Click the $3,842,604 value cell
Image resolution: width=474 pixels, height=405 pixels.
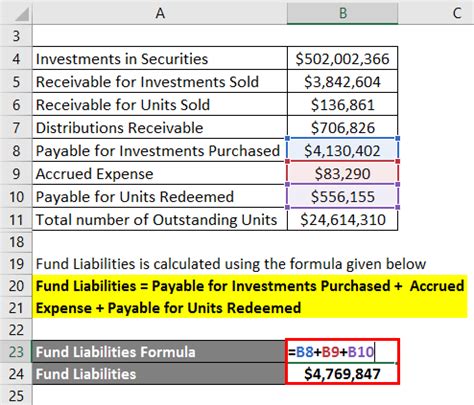tap(342, 81)
